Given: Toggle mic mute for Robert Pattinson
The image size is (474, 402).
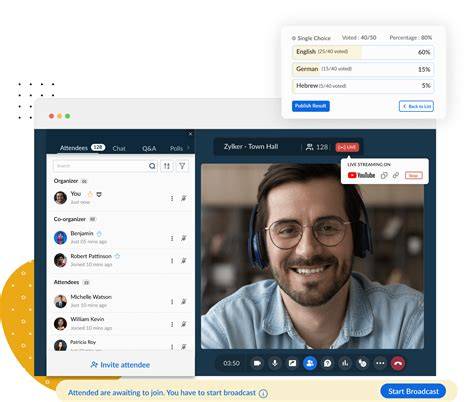Looking at the screenshot, I should pos(184,261).
